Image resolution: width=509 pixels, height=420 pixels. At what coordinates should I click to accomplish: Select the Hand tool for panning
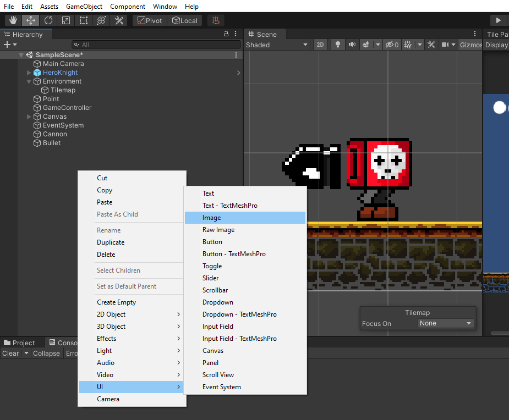13,20
